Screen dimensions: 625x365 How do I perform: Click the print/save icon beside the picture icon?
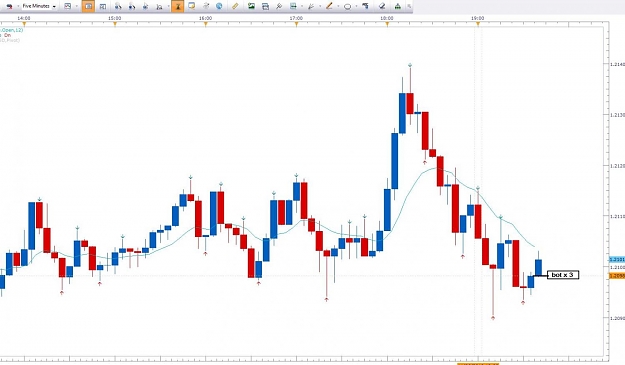[x=265, y=6]
